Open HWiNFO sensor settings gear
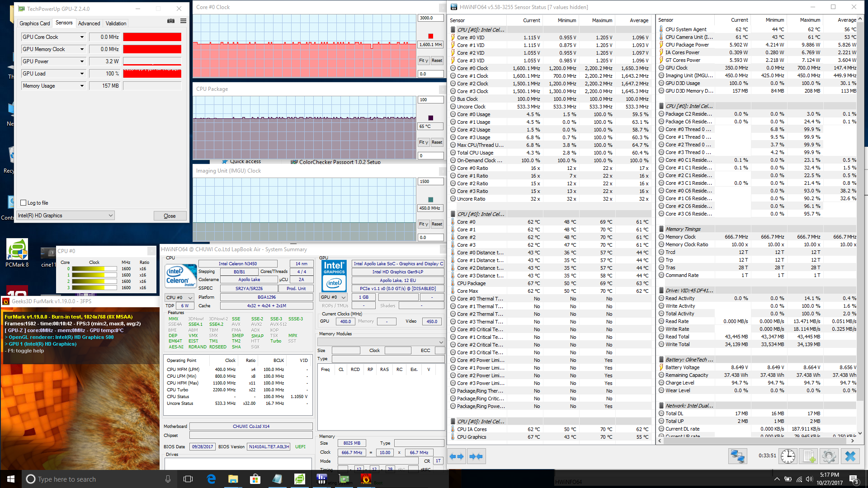 829,456
